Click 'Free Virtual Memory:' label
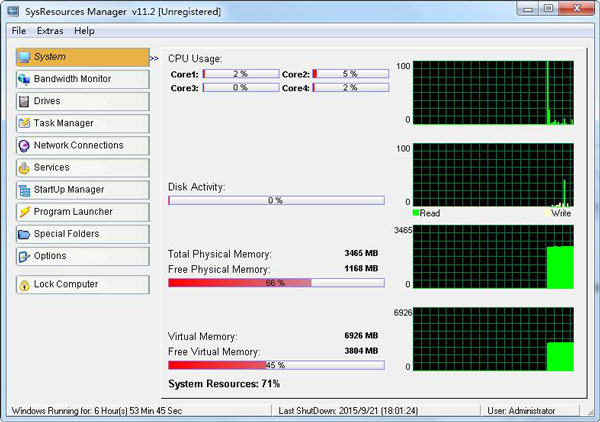 (214, 352)
